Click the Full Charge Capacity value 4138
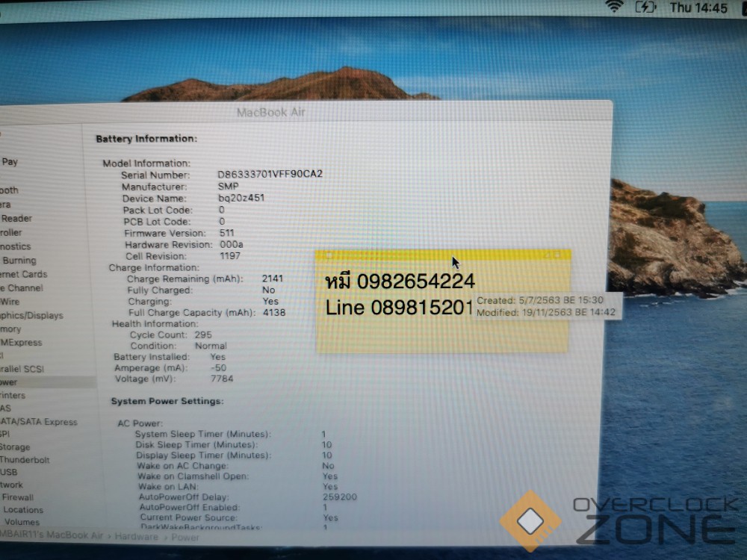The width and height of the screenshot is (747, 560). click(274, 312)
